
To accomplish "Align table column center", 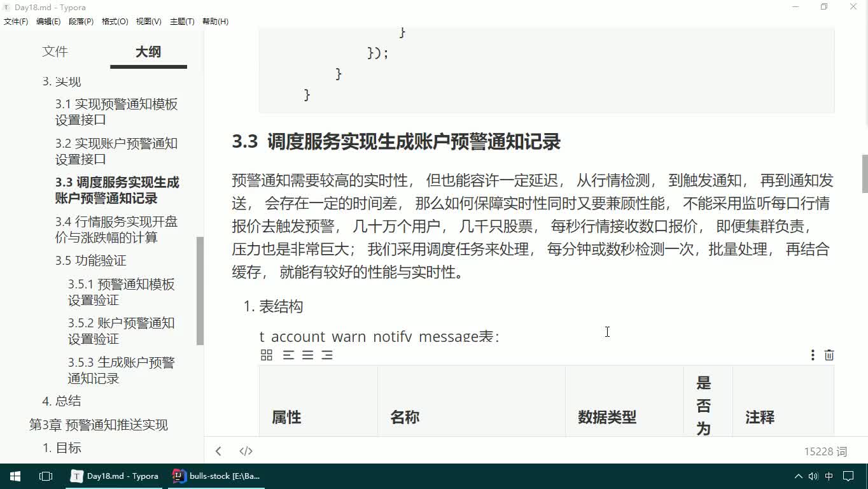I will point(308,355).
